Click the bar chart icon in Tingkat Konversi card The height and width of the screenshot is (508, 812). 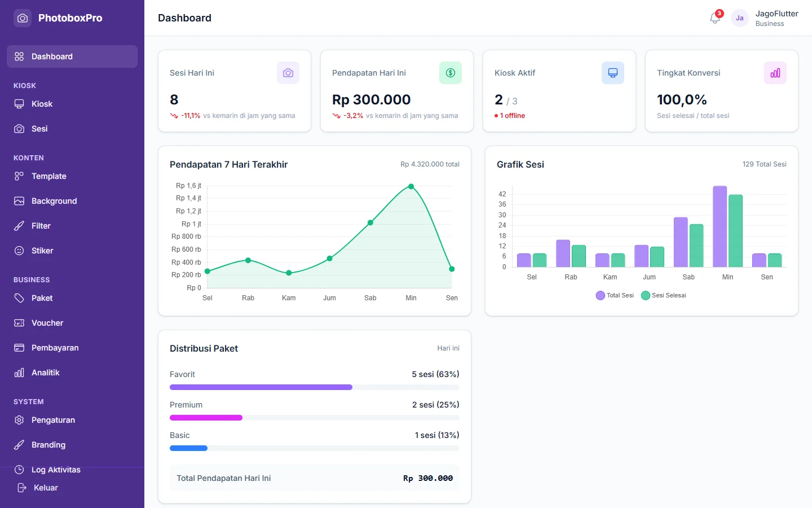tap(775, 73)
